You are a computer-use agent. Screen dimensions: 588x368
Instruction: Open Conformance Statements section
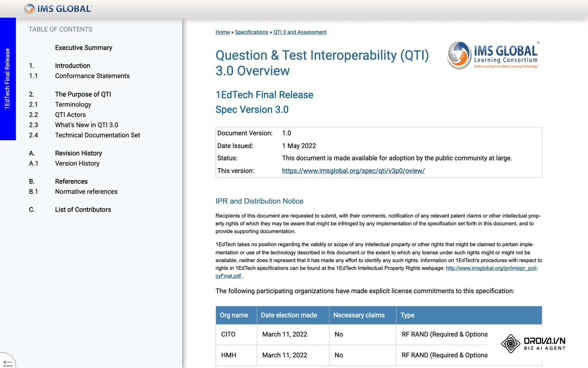(x=92, y=76)
